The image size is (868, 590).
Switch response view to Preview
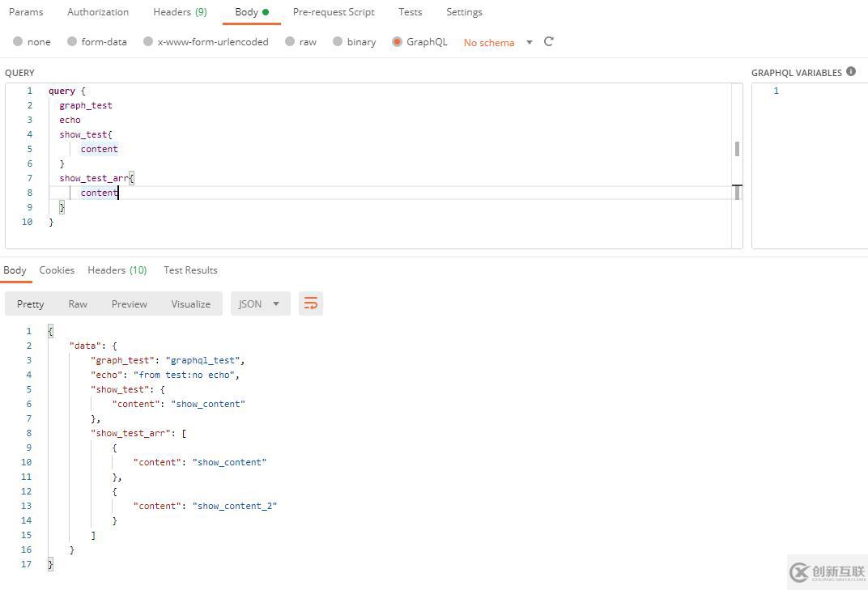click(129, 303)
